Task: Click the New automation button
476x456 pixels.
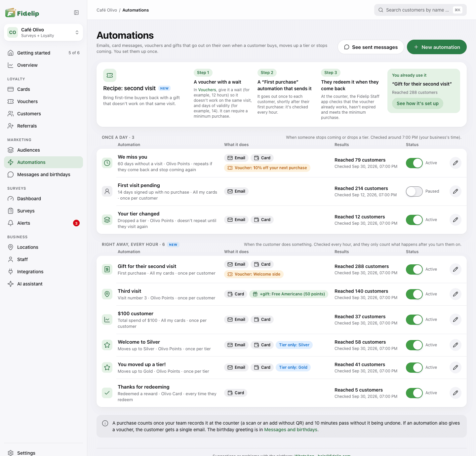Action: 437,47
